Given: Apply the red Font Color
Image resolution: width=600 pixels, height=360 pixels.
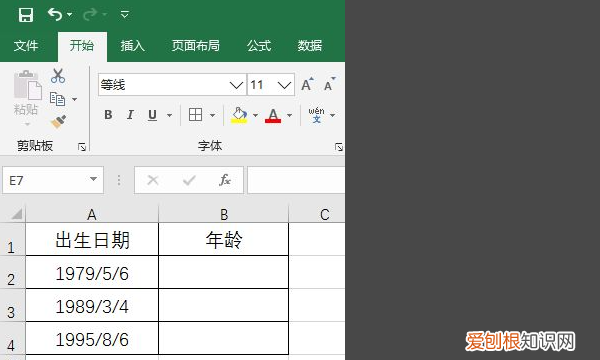Looking at the screenshot, I should click(x=273, y=115).
